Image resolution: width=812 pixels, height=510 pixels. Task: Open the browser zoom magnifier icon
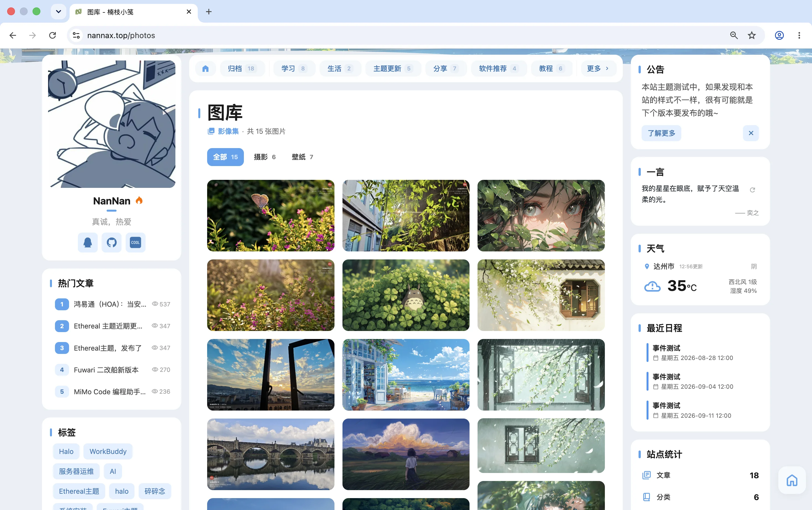point(734,35)
